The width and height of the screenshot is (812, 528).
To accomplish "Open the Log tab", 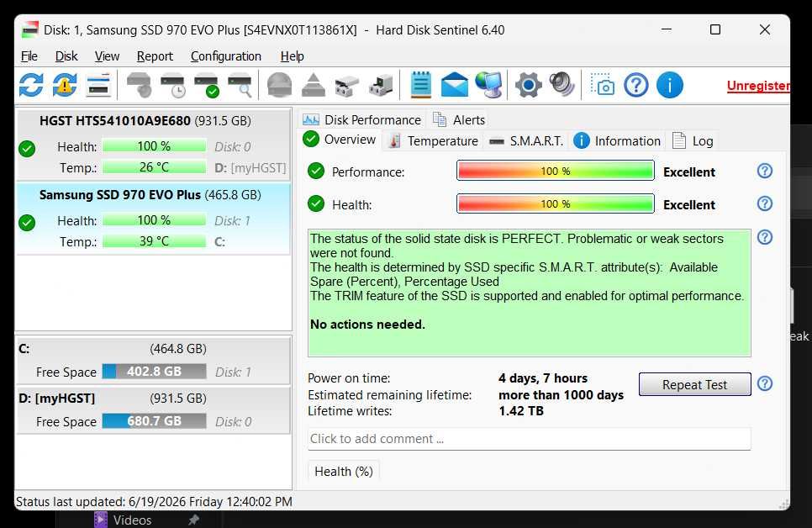I will 693,141.
